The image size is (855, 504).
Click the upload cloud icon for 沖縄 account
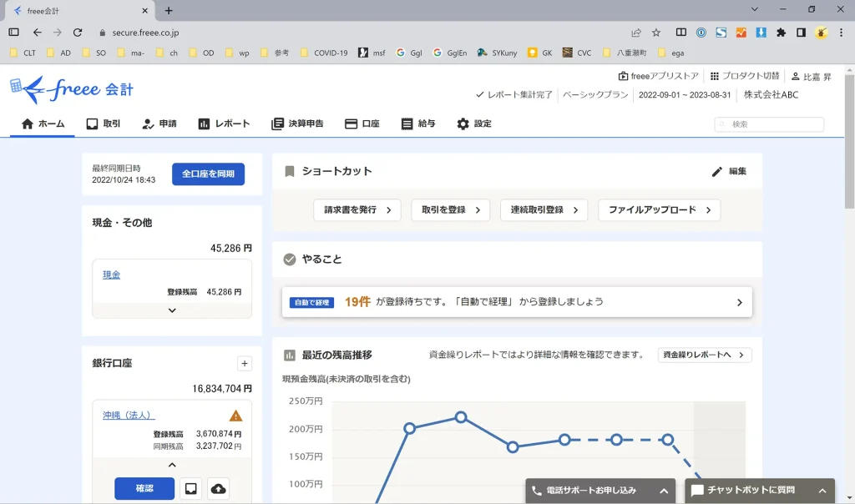(218, 489)
